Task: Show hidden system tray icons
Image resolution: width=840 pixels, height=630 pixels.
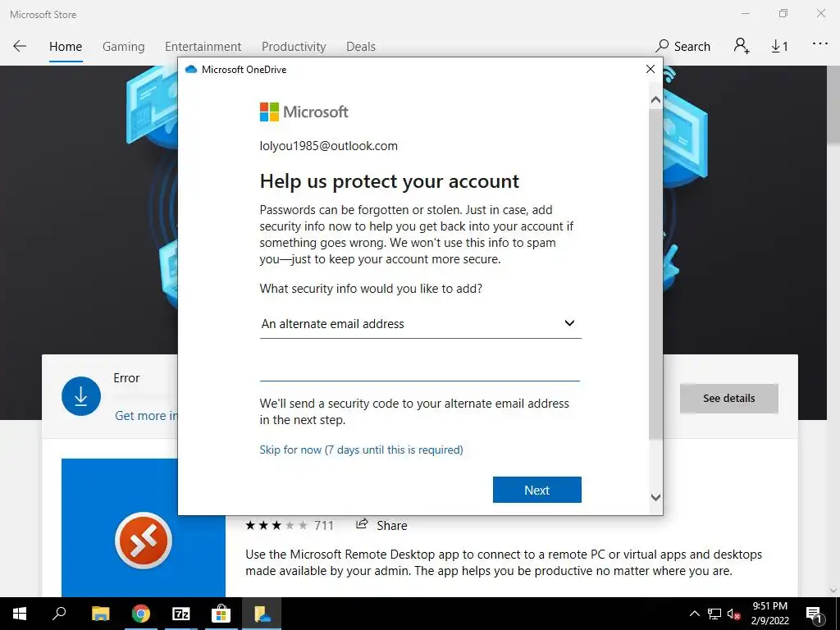Action: [694, 614]
